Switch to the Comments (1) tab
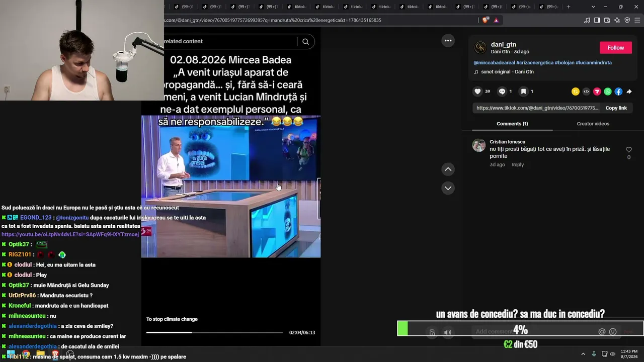644x362 pixels. click(x=512, y=124)
